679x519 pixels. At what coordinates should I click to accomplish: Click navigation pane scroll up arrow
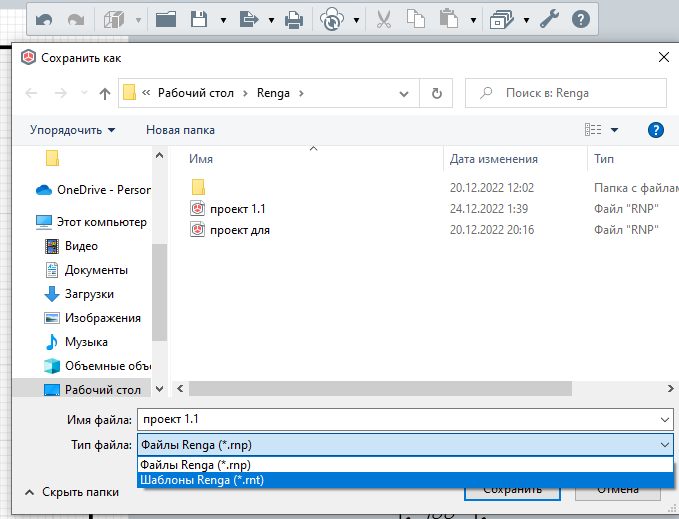pos(159,155)
